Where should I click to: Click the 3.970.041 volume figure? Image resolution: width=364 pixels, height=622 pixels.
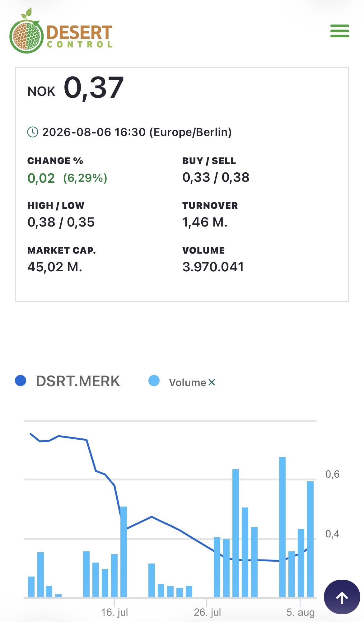click(x=213, y=267)
